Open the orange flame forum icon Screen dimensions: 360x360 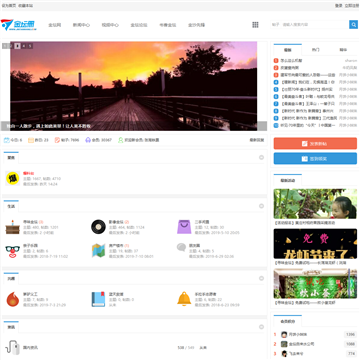click(x=13, y=299)
